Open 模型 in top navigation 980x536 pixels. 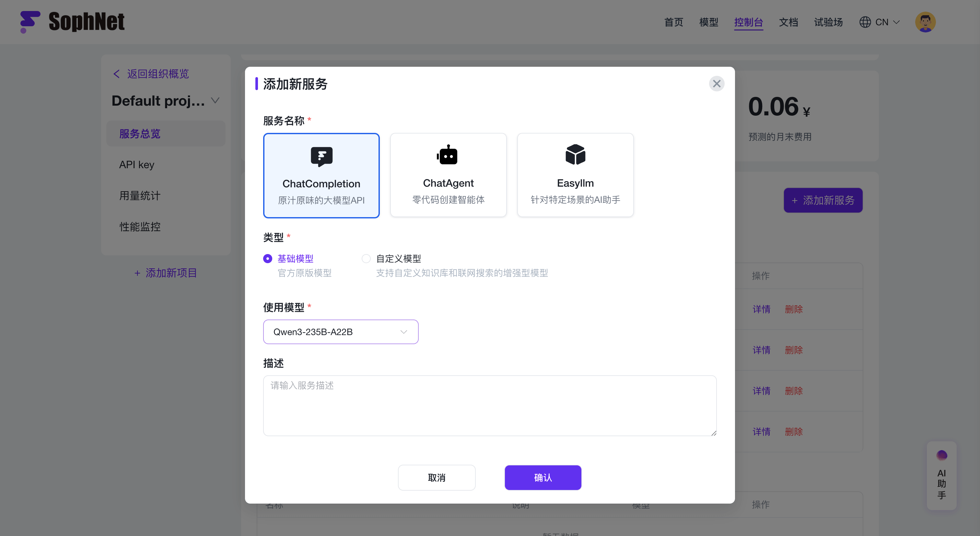click(708, 22)
